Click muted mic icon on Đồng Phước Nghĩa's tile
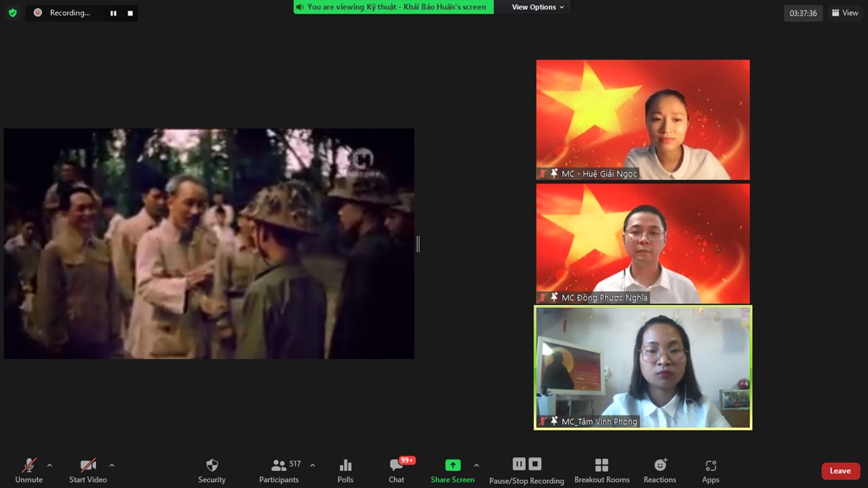868x488 pixels. click(542, 298)
